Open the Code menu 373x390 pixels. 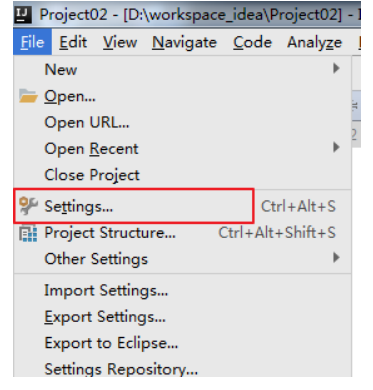click(x=253, y=42)
